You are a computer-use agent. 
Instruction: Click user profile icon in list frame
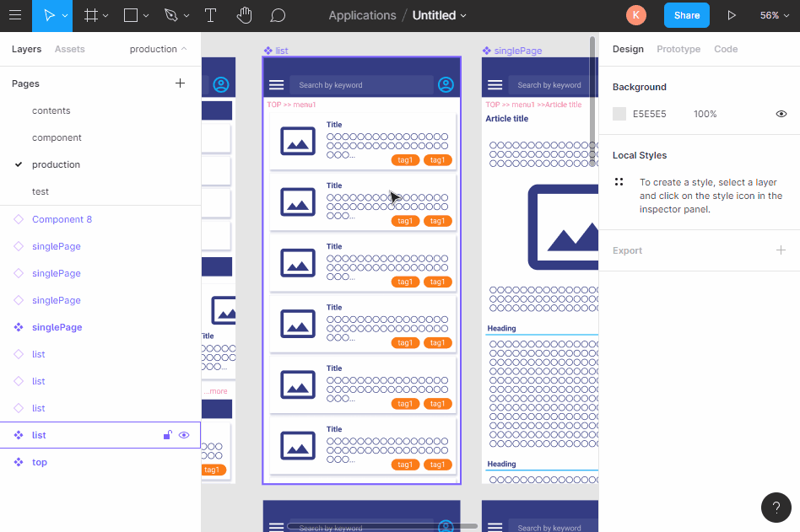[x=446, y=84]
